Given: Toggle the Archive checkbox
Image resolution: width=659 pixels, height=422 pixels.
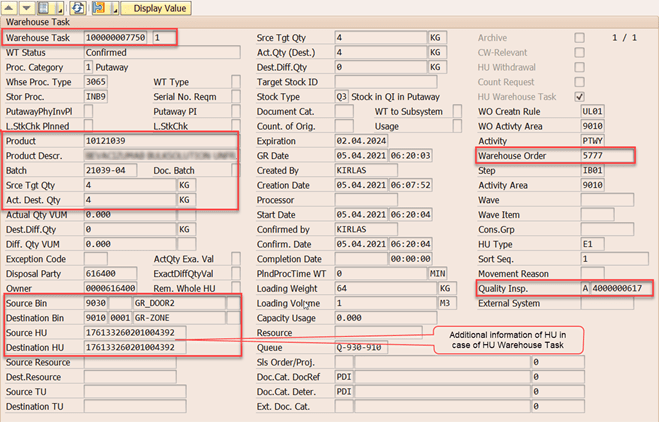Looking at the screenshot, I should click(x=579, y=38).
